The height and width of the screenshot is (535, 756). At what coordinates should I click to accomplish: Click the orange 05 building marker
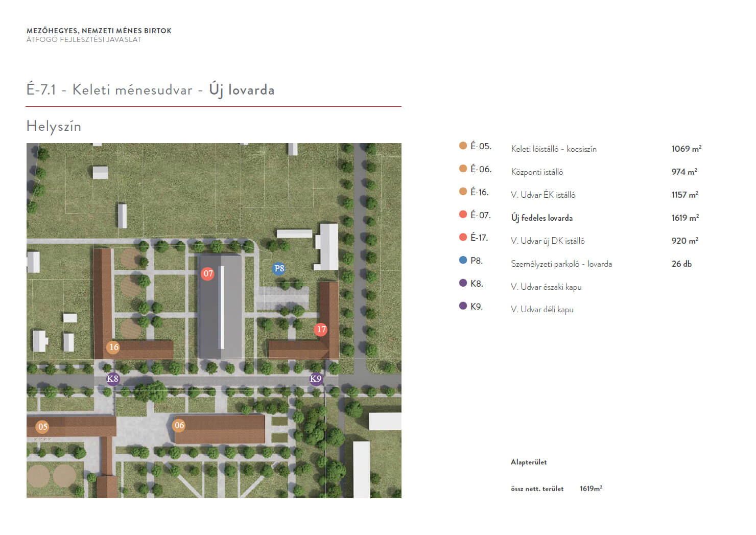[43, 427]
